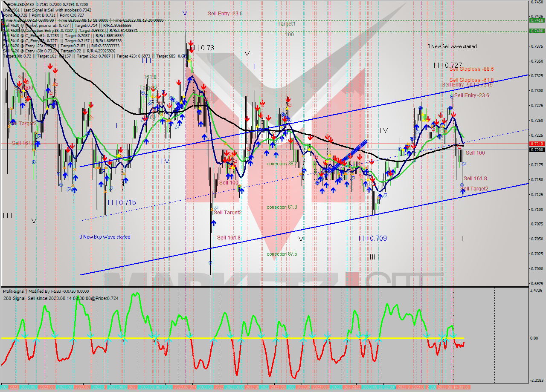Click the 'Sell Entry -50 | 0.7315' label

tap(467, 85)
